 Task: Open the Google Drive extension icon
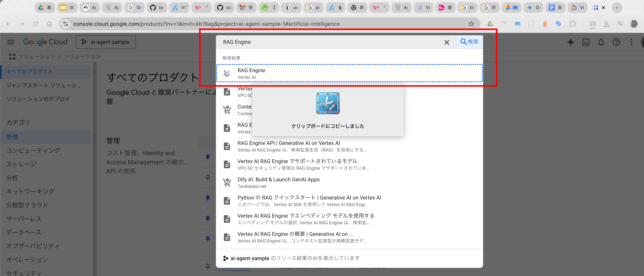490,24
